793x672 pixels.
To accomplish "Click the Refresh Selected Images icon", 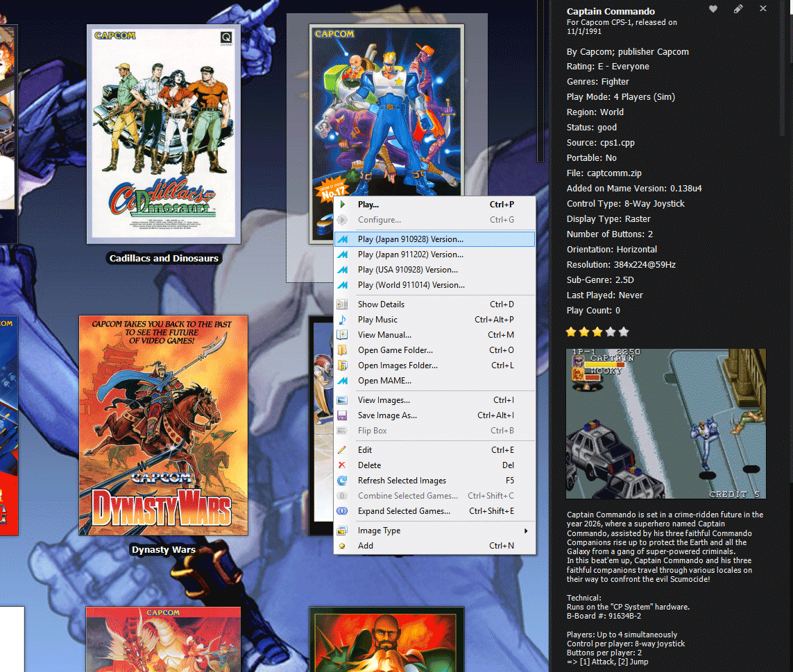I will [x=343, y=481].
